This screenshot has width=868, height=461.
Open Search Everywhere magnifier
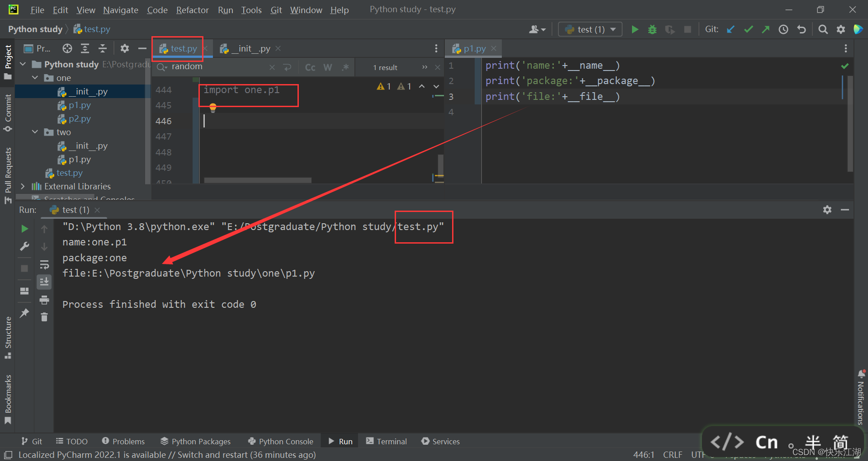pos(823,29)
